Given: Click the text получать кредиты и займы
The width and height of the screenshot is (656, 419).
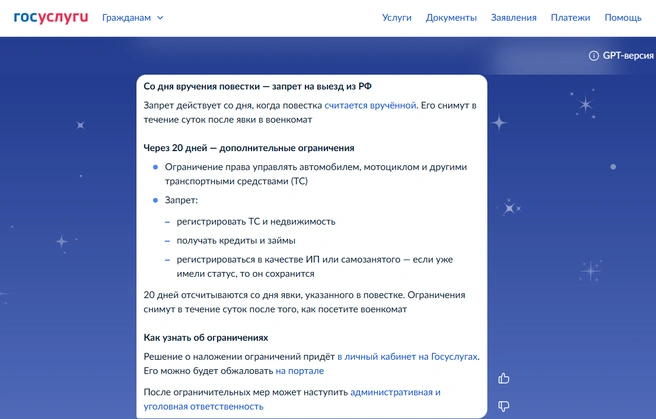Looking at the screenshot, I should 236,241.
